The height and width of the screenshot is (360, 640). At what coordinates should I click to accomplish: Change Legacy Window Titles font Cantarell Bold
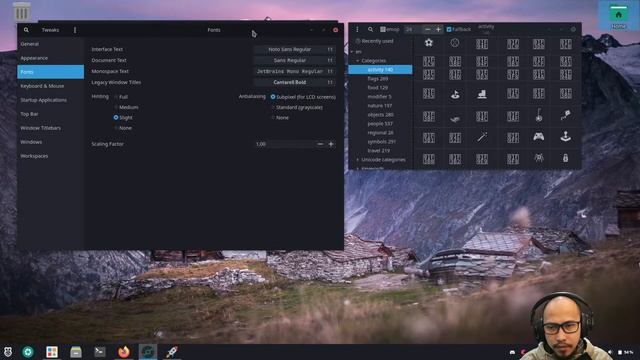[294, 82]
